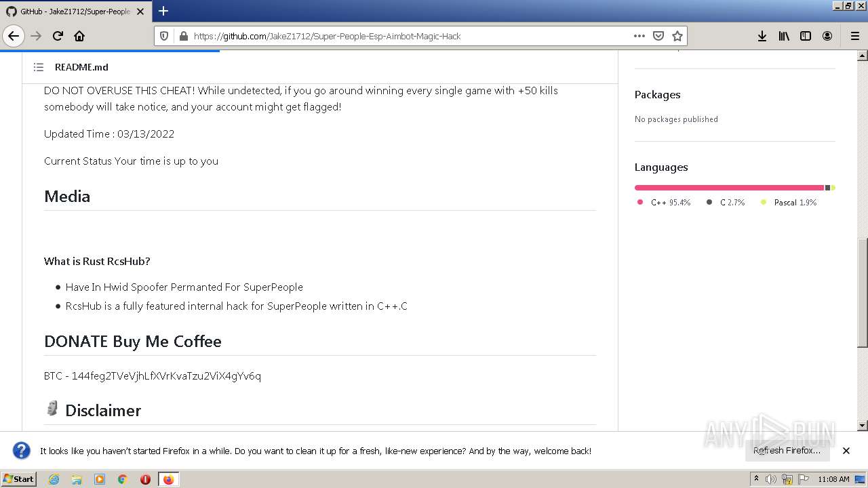Open the Windows Start menu
The height and width of the screenshot is (488, 868).
point(18,479)
